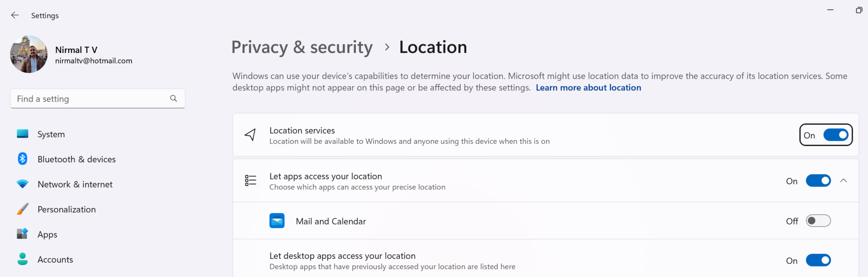Click the System monitor icon
The width and height of the screenshot is (868, 277).
pos(22,134)
